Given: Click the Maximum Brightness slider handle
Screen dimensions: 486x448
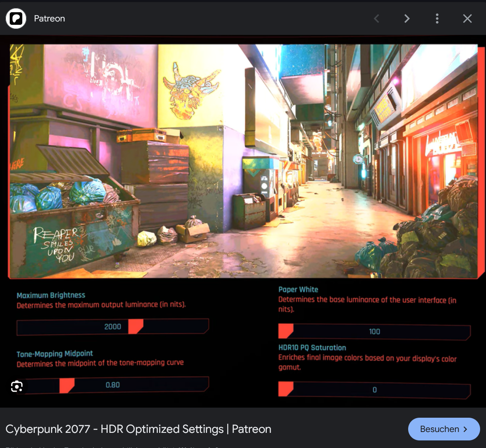Looking at the screenshot, I should [x=135, y=326].
